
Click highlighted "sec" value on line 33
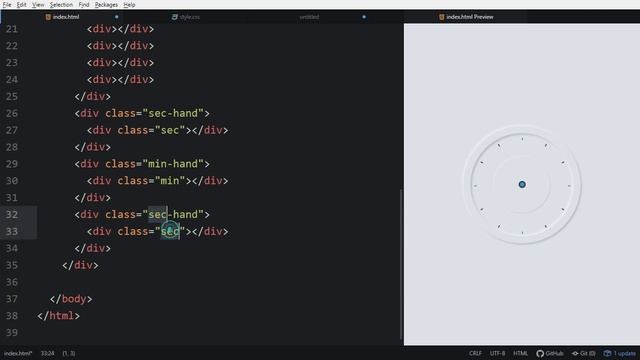coord(170,231)
